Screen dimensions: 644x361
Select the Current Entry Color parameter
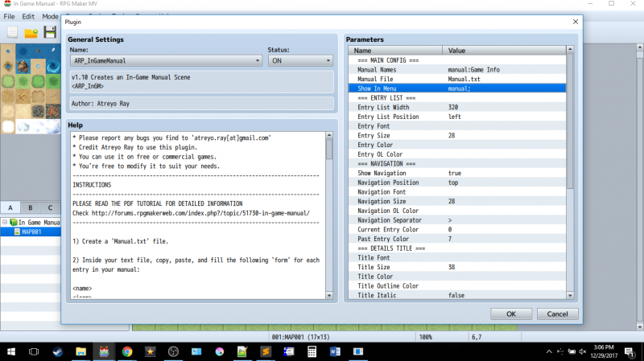coord(457,229)
